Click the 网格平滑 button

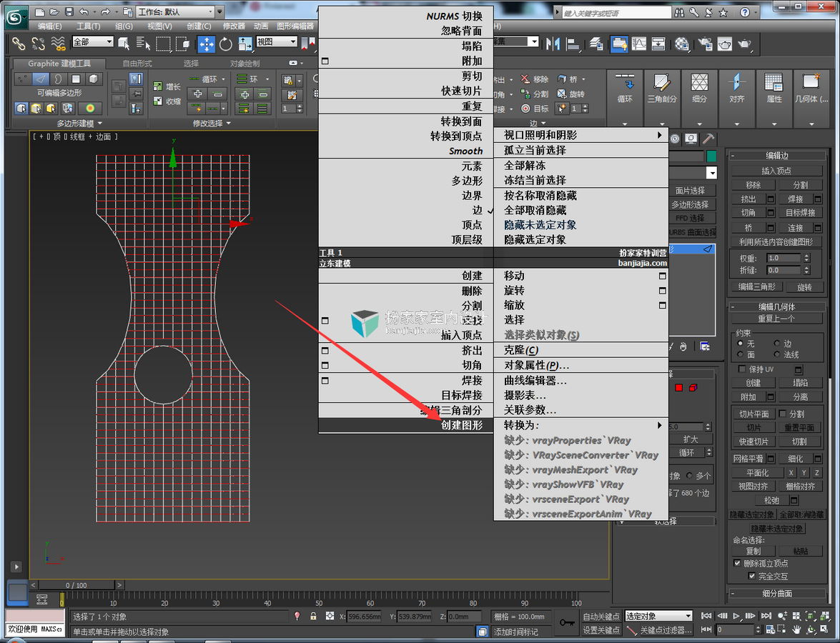point(748,459)
